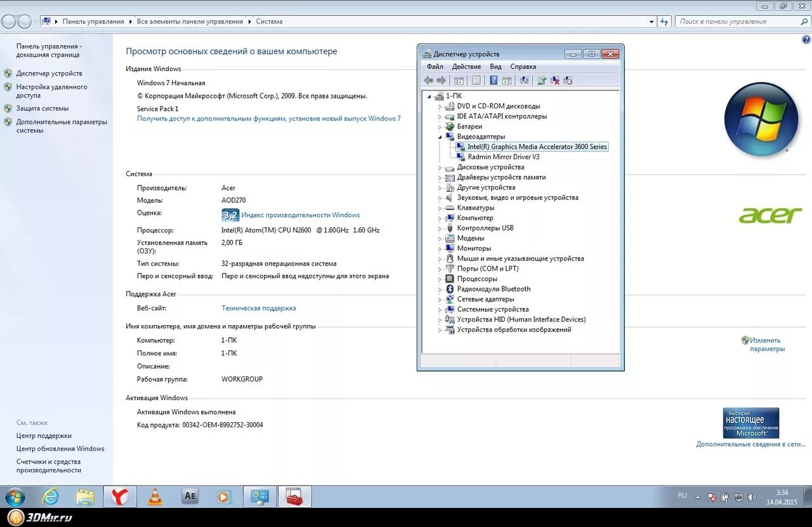The image size is (812, 527).
Task: Click in the Control Panel search field
Action: 736,22
